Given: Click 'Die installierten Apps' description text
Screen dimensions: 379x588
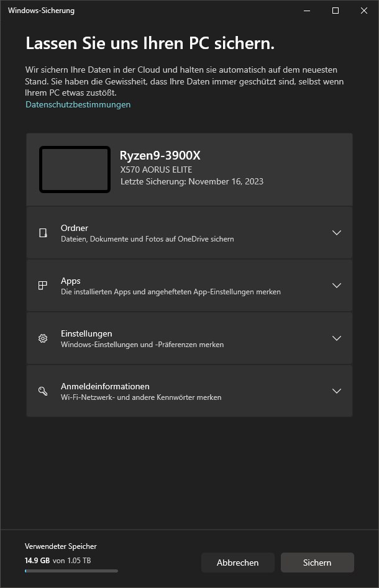Looking at the screenshot, I should coord(171,292).
